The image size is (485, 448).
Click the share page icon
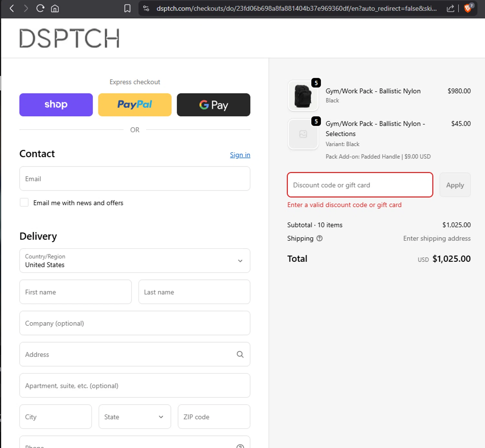pyautogui.click(x=450, y=8)
